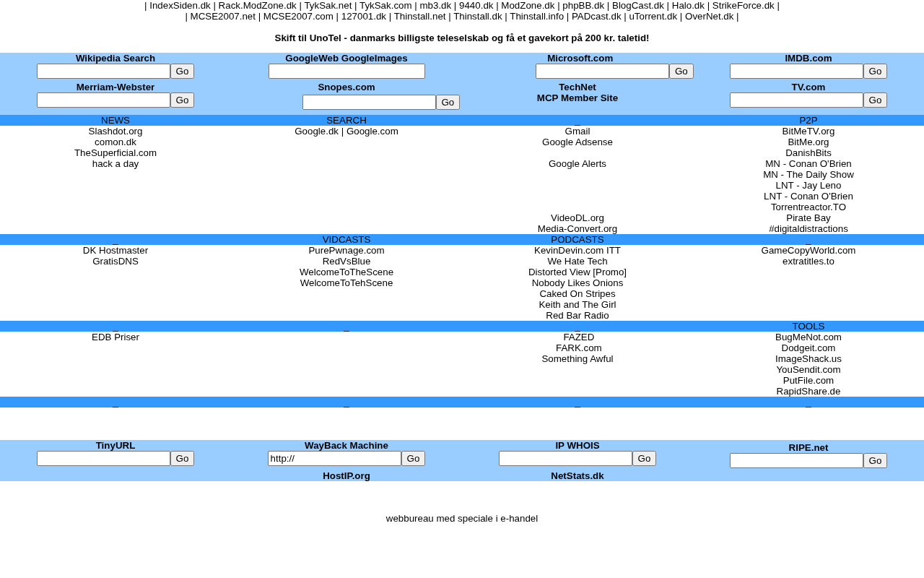
Task: Click the UnoTel promotional link
Action: point(462,38)
